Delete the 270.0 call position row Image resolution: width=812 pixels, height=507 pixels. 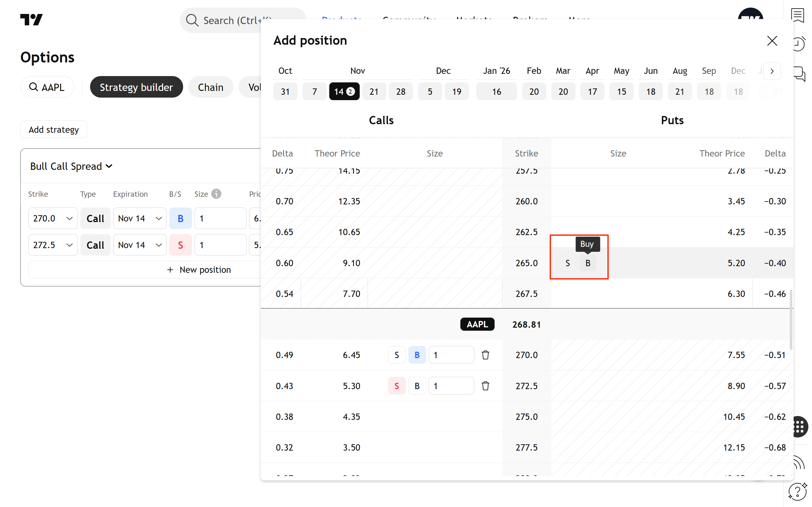(x=485, y=355)
